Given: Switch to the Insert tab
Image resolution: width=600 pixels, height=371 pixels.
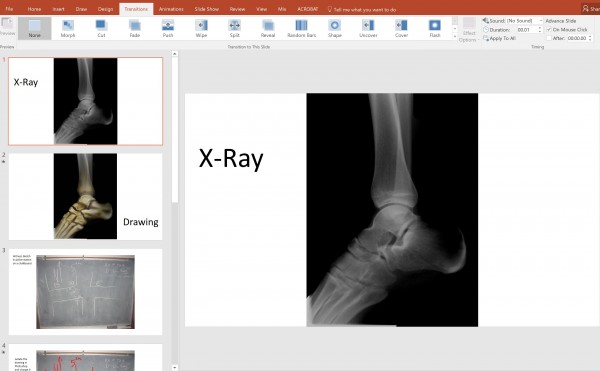Looking at the screenshot, I should tap(58, 9).
